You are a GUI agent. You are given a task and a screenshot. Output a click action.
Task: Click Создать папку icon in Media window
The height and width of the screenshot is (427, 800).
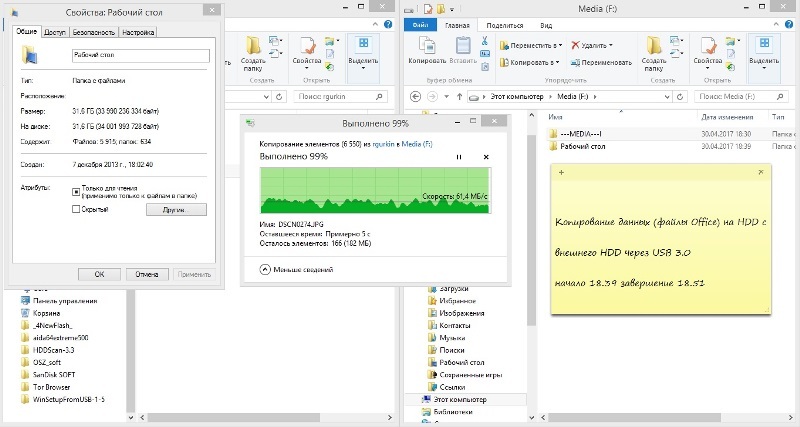point(654,50)
